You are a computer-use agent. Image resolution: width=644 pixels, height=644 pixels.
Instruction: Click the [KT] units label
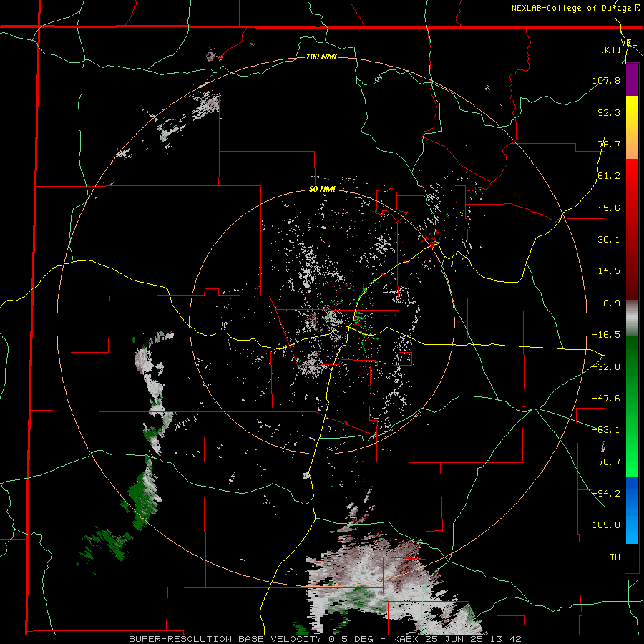(611, 49)
